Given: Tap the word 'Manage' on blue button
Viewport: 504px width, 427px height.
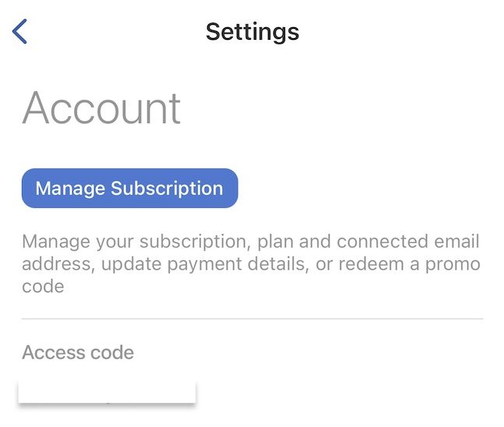Looking at the screenshot, I should (70, 189).
